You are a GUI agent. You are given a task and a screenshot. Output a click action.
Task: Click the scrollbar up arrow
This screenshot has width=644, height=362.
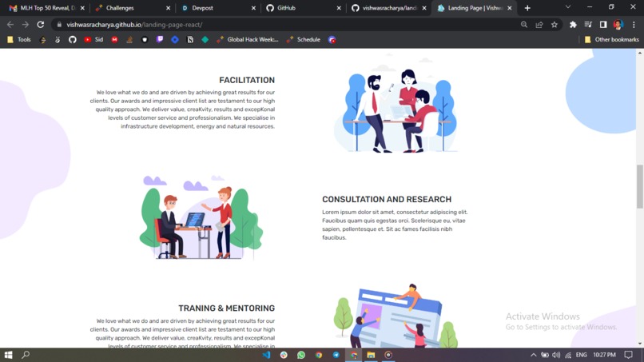(x=640, y=53)
